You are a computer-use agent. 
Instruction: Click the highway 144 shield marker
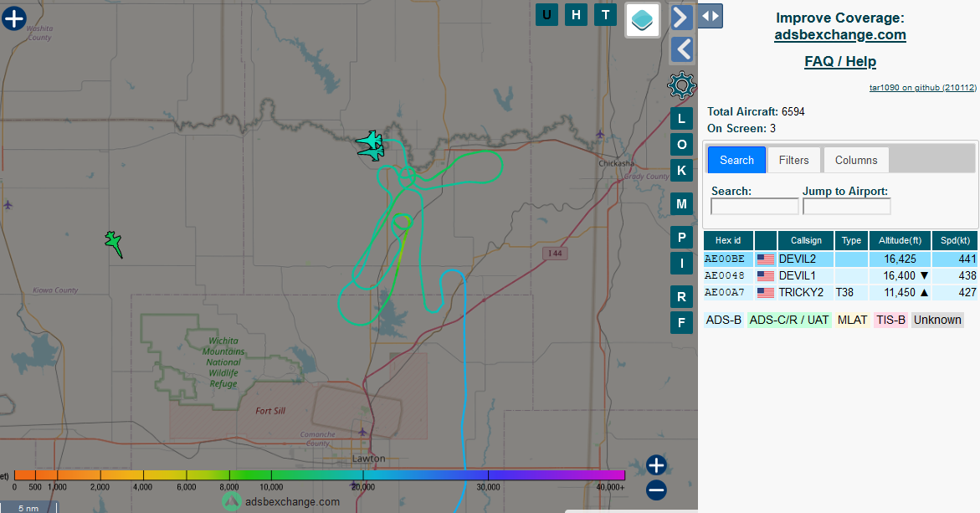tap(555, 253)
